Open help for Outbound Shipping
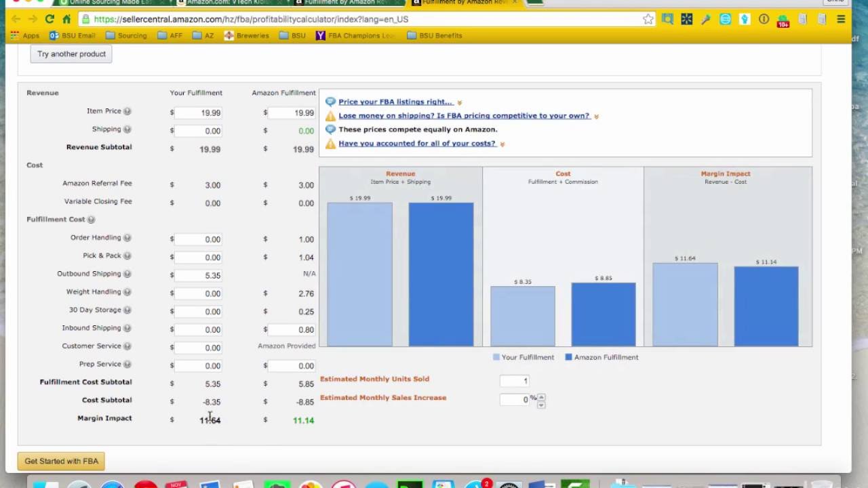This screenshot has width=868, height=488. coord(127,274)
